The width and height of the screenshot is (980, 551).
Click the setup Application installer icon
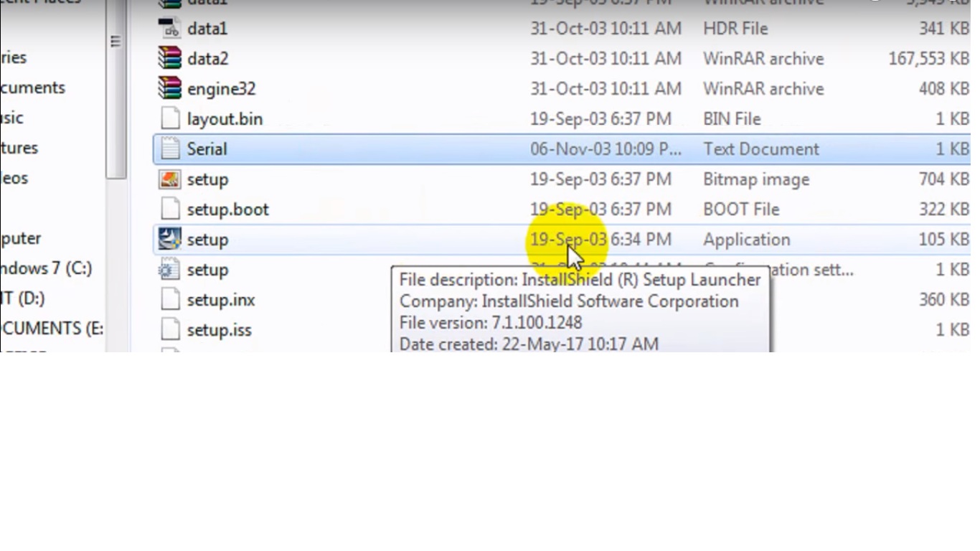(170, 240)
